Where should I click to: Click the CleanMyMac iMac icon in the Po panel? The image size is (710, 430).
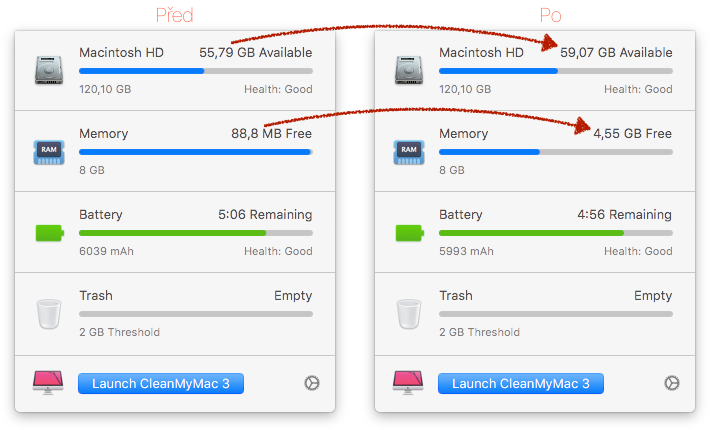click(408, 383)
